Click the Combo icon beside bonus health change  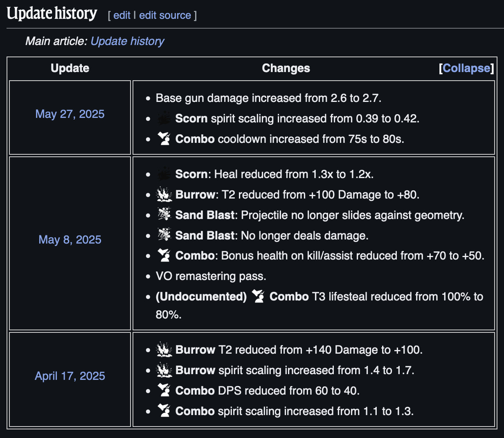[164, 255]
